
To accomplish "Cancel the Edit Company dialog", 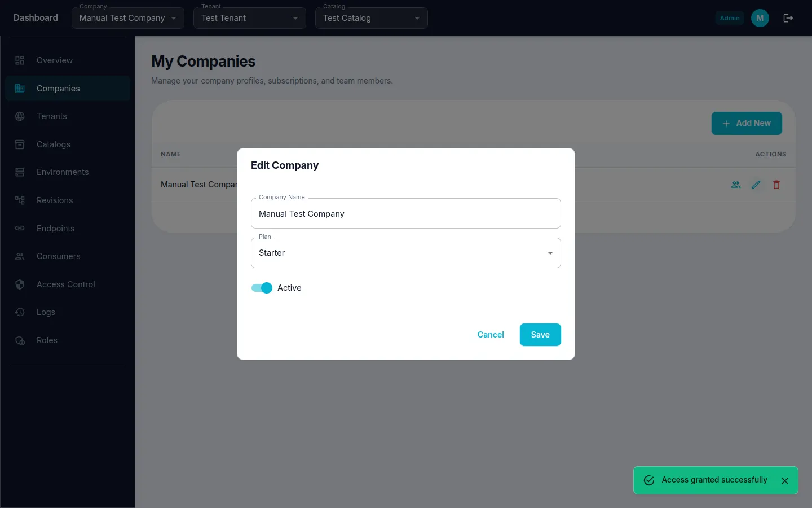I will click(490, 334).
